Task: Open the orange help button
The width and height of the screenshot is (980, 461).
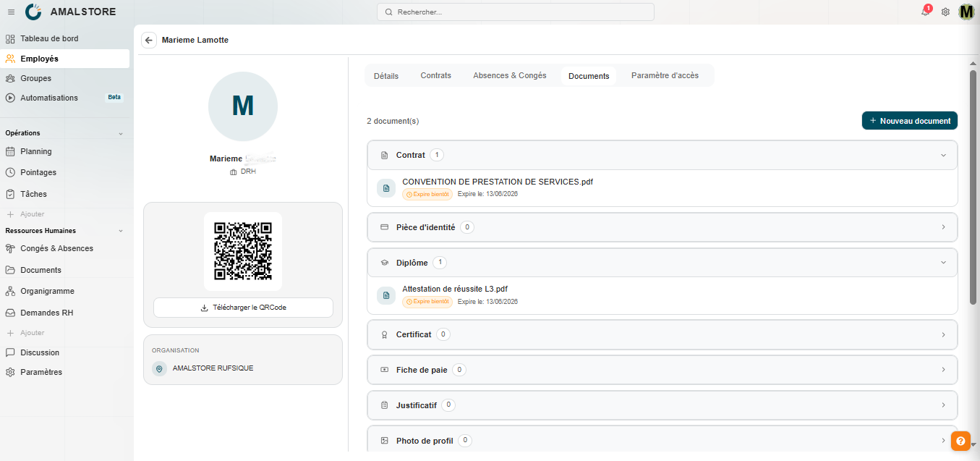Action: pos(960,441)
